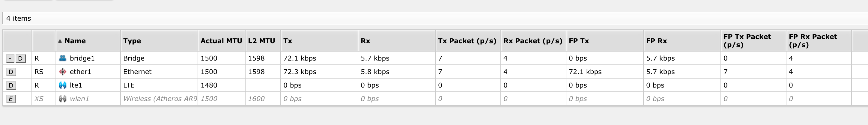Image resolution: width=868 pixels, height=125 pixels.
Task: Sort by FP Tx column header
Action: 579,41
